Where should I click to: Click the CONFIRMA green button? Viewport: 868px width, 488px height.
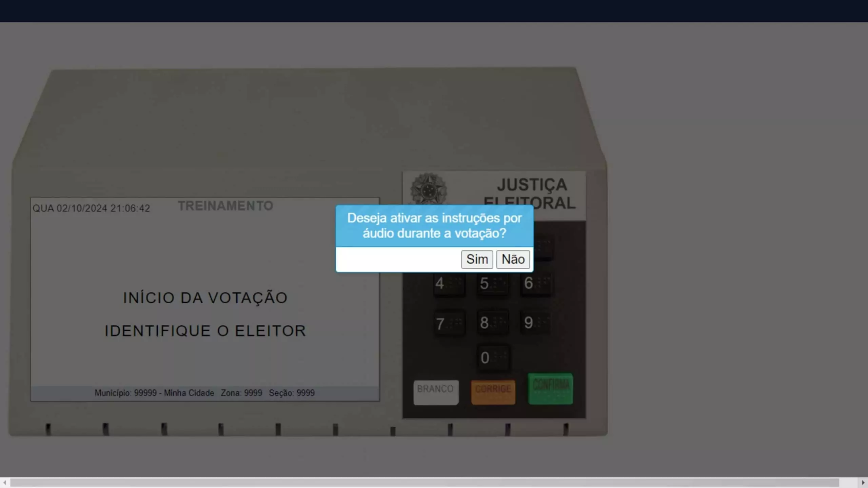click(x=550, y=388)
